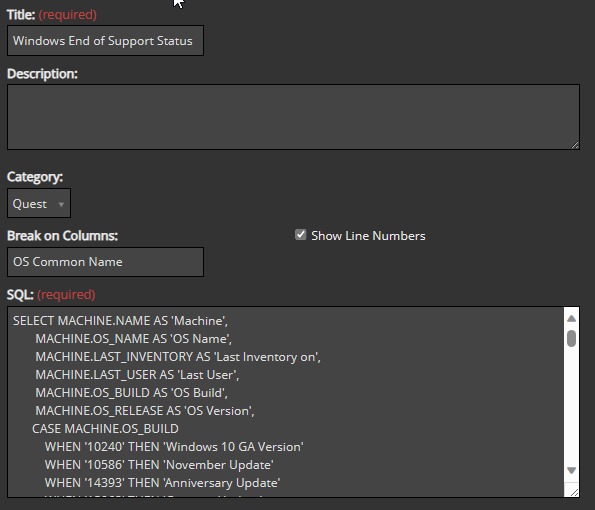Click the line 'MACHINE.OS_NAME AS 'OS Name','

[134, 339]
